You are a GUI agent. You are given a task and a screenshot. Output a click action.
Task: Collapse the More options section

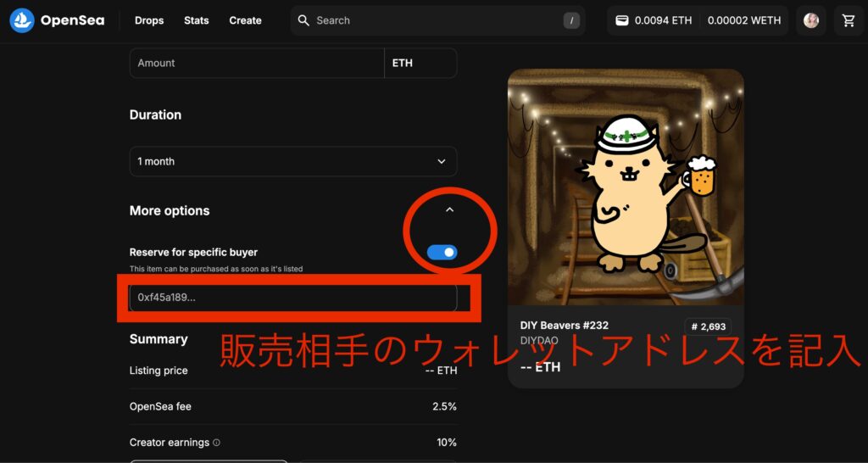tap(449, 210)
